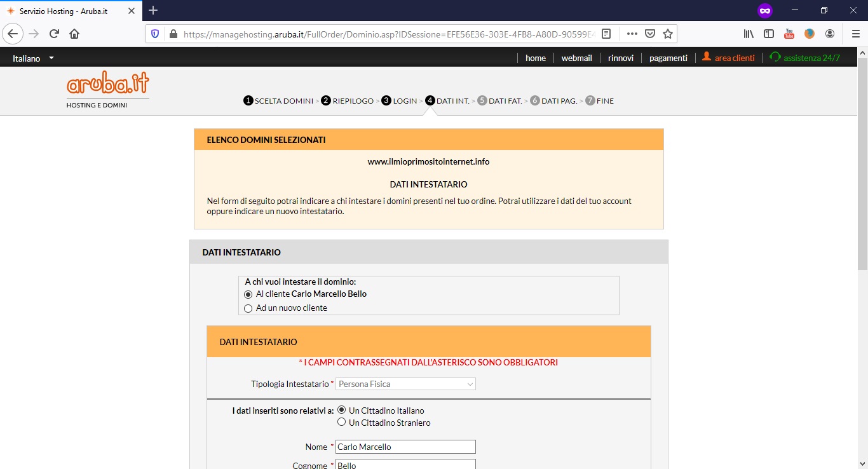Select step 6 Dati Pag.
Viewport: 868px width, 469px height.
coord(553,100)
